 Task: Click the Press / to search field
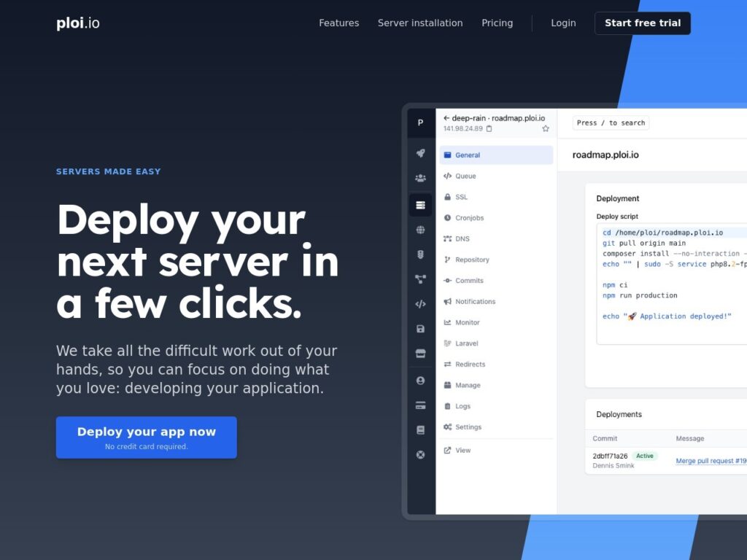[x=611, y=123]
